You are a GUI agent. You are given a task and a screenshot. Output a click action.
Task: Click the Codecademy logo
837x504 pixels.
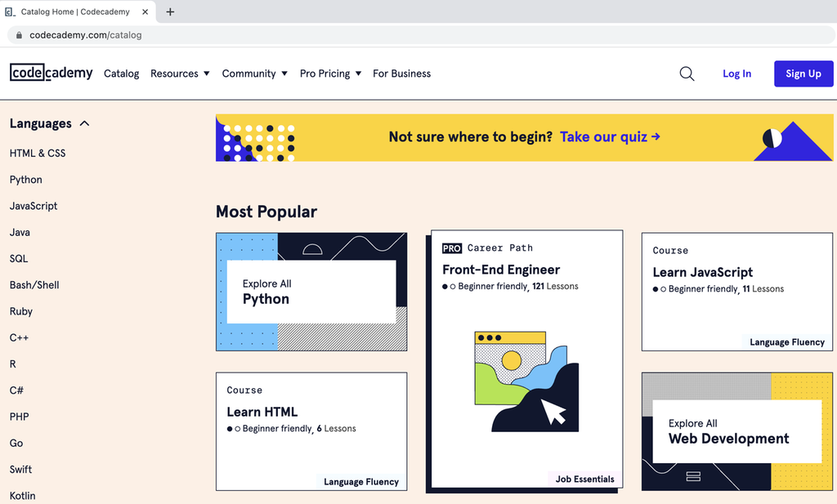coord(51,73)
